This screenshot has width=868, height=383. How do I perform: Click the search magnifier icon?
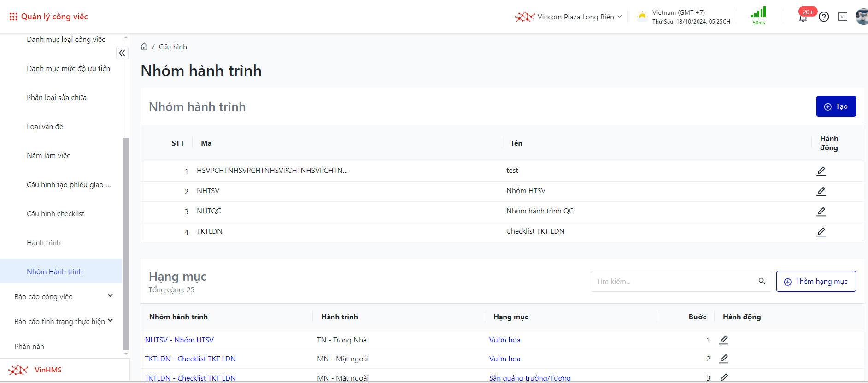pos(762,281)
